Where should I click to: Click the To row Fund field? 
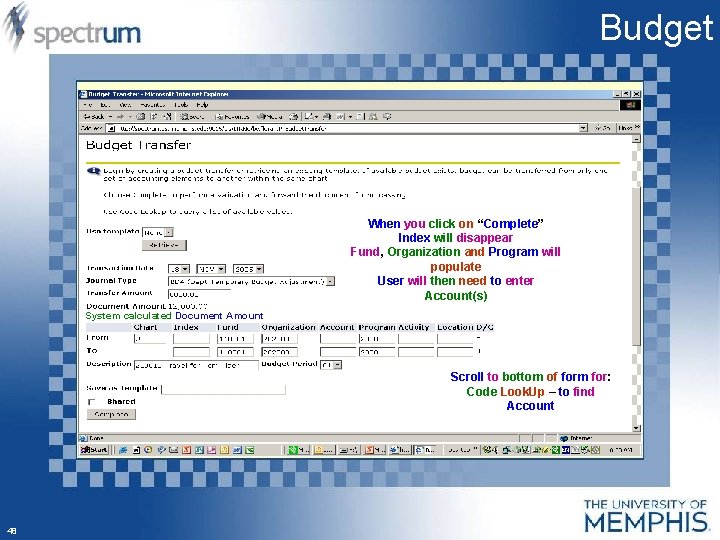click(235, 352)
